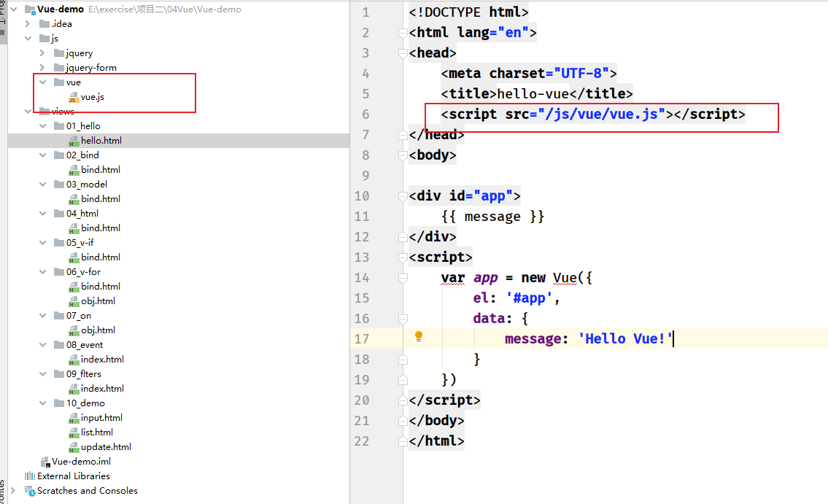Click the Vue-demo project folder icon
This screenshot has height=504, width=828.
pyautogui.click(x=30, y=9)
